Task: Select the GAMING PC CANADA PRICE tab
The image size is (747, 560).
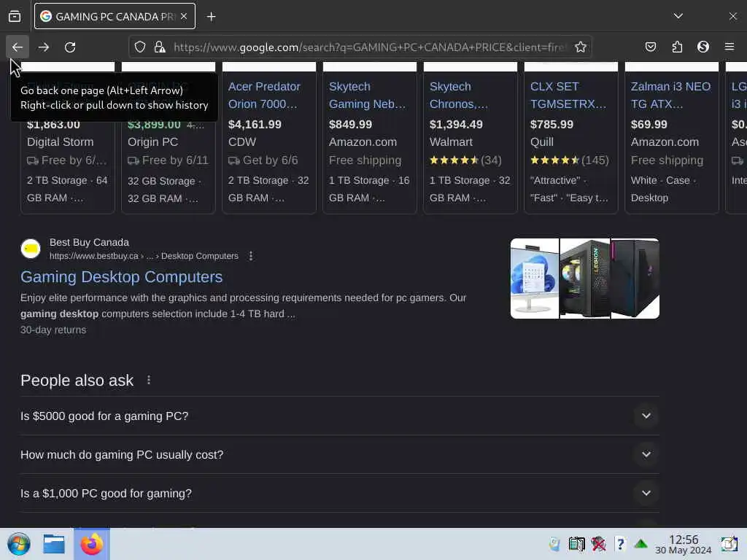Action: click(x=115, y=16)
